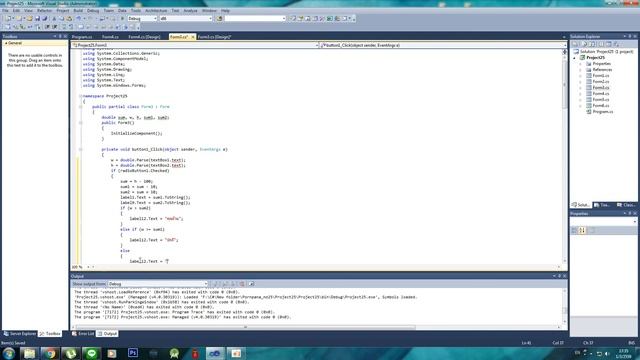Open the File menu

5,11
